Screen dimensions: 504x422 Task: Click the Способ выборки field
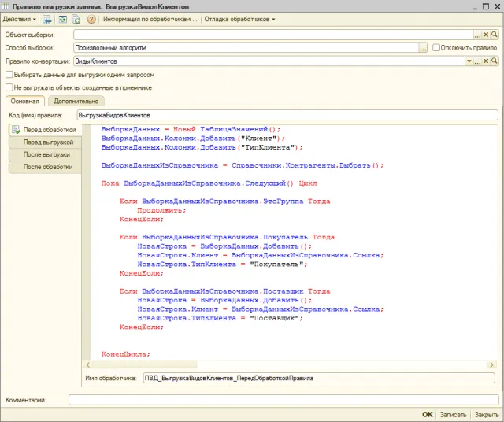pos(246,48)
